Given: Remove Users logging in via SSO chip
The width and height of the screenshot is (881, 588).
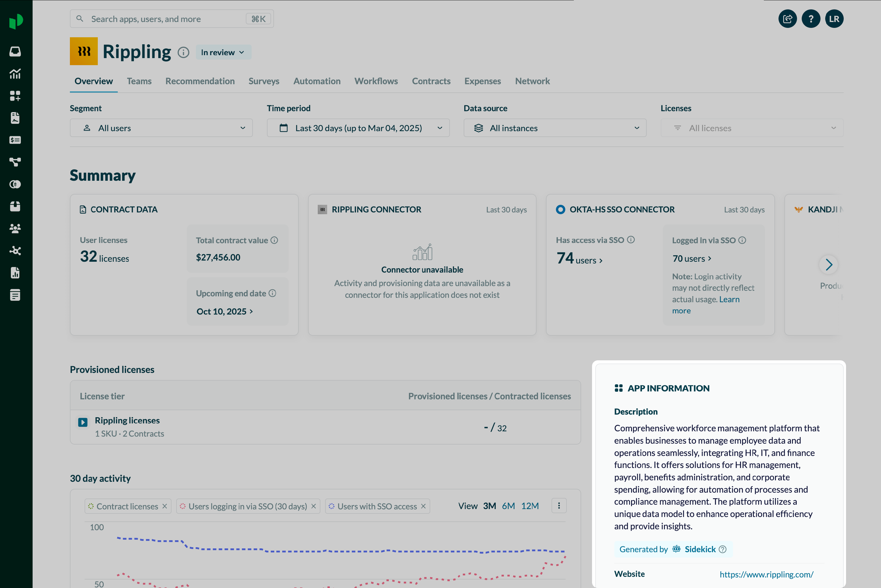Looking at the screenshot, I should [x=314, y=506].
